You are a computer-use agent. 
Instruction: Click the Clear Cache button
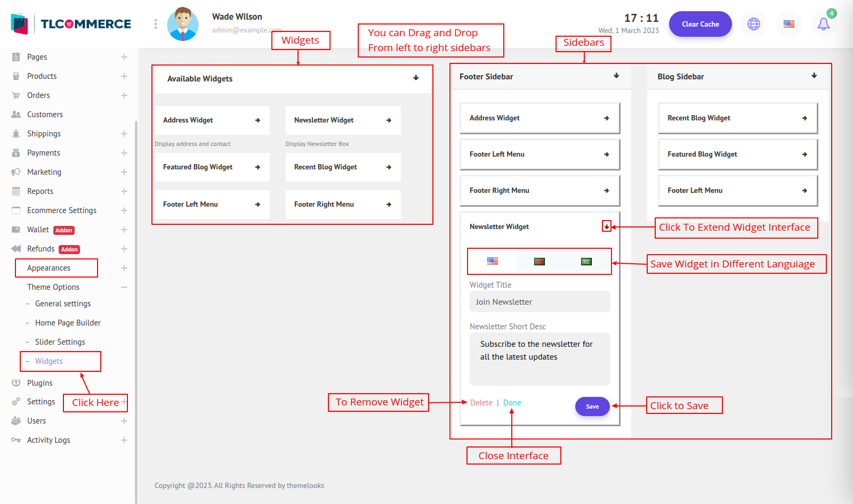[x=700, y=24]
